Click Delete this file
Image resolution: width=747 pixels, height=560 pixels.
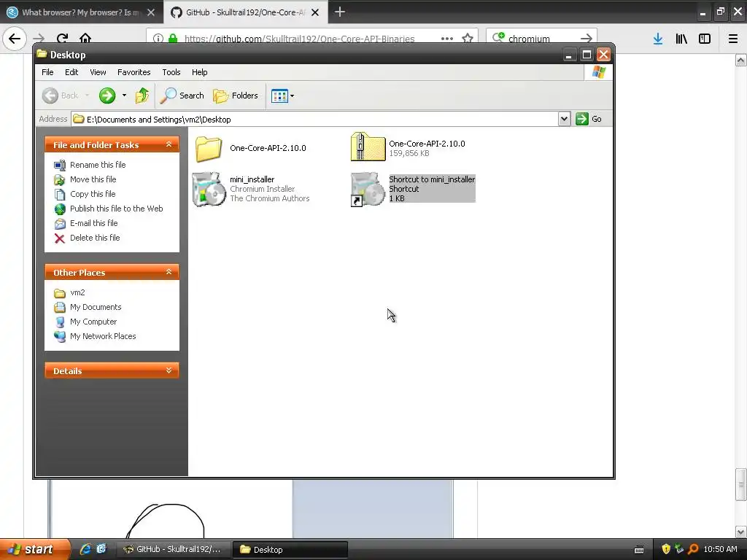tap(95, 238)
